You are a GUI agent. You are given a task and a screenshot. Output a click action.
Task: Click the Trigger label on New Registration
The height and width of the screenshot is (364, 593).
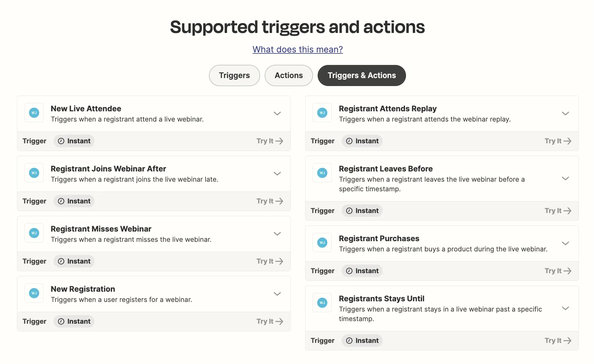click(34, 321)
